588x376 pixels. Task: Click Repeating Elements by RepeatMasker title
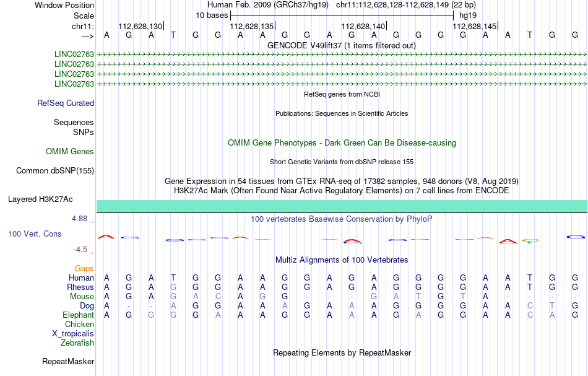click(x=342, y=353)
